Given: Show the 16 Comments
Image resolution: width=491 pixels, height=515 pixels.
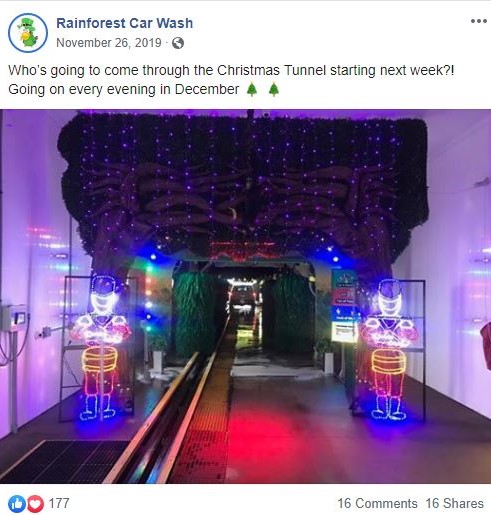Looking at the screenshot, I should coord(377,503).
